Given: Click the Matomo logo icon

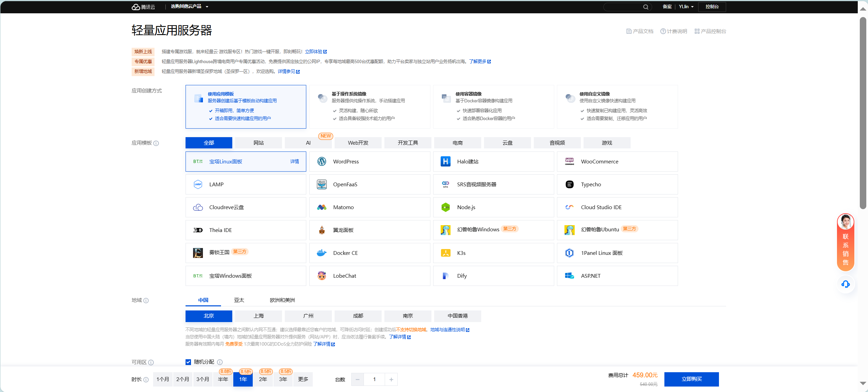Looking at the screenshot, I should 322,207.
